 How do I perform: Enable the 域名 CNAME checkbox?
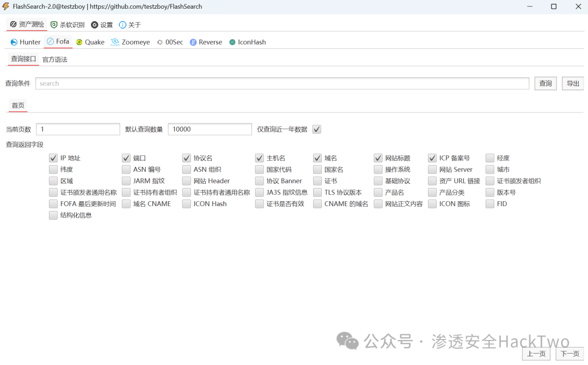(126, 204)
